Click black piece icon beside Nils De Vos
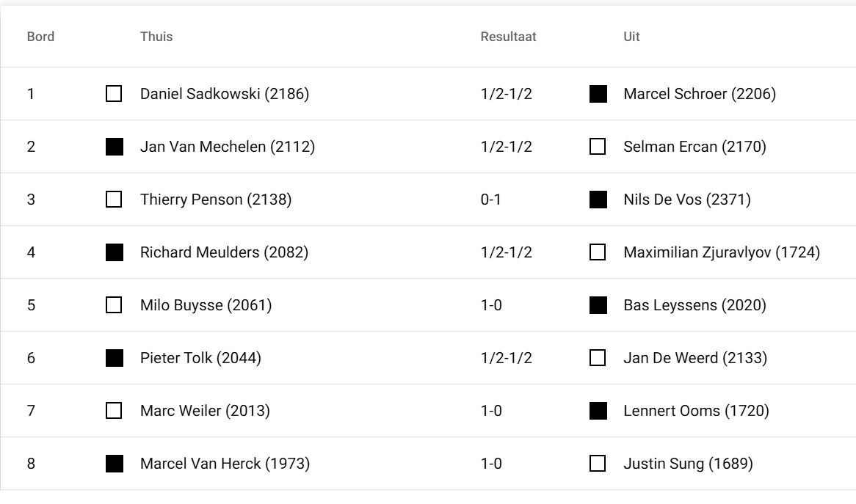856x504 pixels. 598,200
